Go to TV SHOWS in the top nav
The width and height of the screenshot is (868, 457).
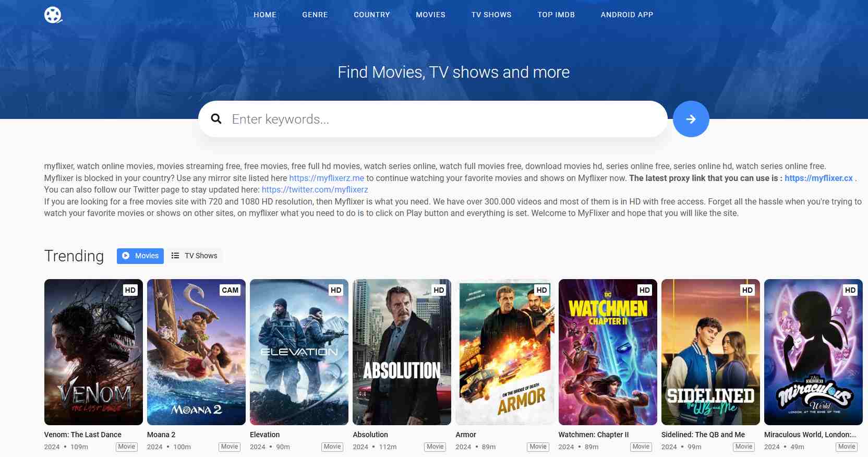[491, 15]
